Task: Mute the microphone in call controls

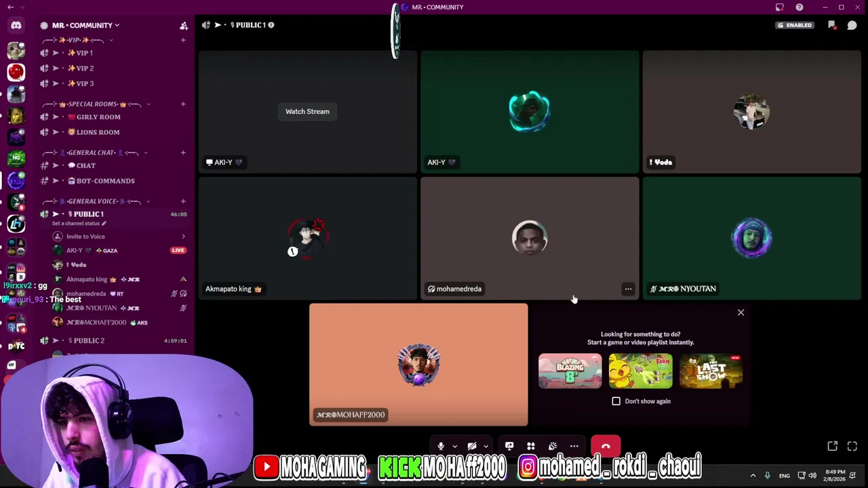Action: 441,447
